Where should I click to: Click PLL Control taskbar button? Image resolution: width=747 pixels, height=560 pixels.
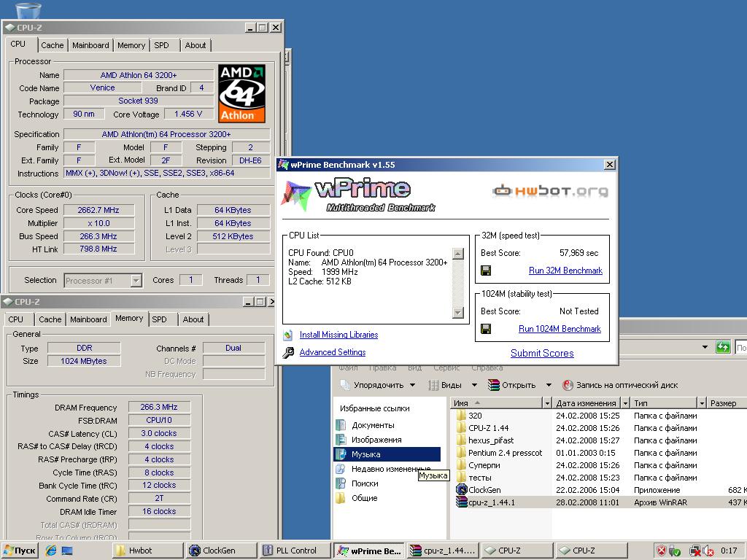[x=295, y=551]
